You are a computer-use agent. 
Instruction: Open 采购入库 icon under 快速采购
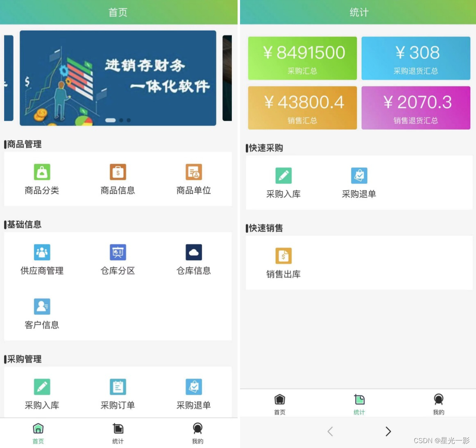tap(283, 175)
